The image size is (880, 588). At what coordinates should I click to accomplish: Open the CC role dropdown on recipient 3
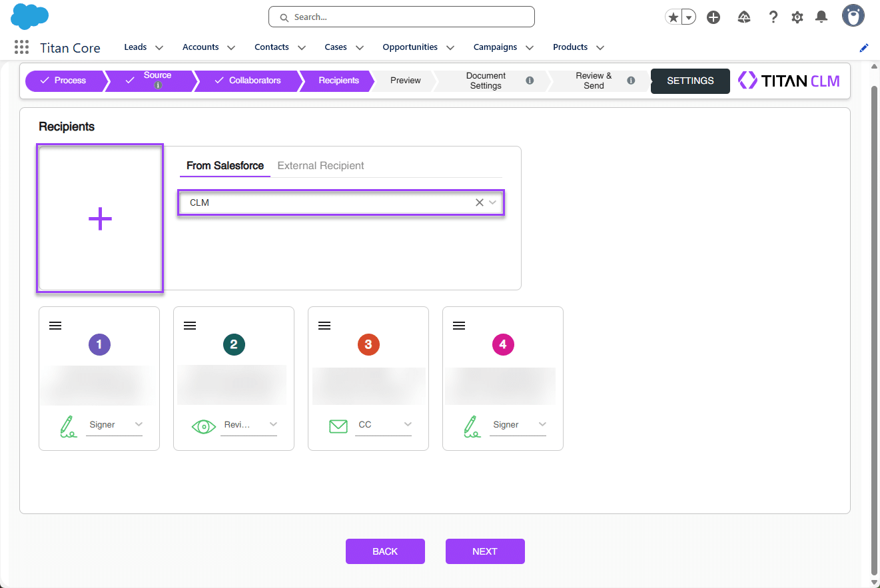tap(407, 424)
